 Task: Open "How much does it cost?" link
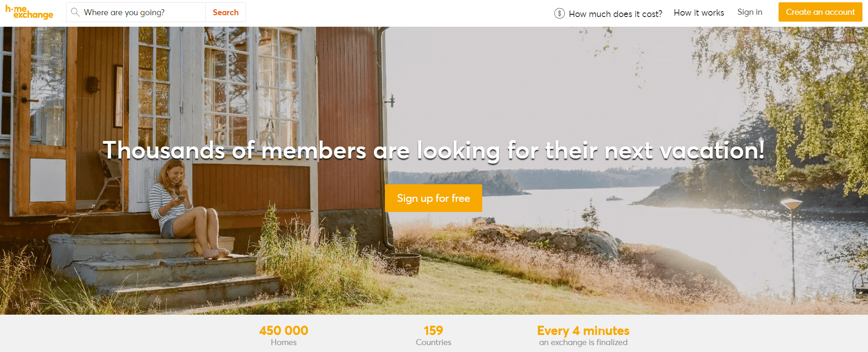coord(615,14)
